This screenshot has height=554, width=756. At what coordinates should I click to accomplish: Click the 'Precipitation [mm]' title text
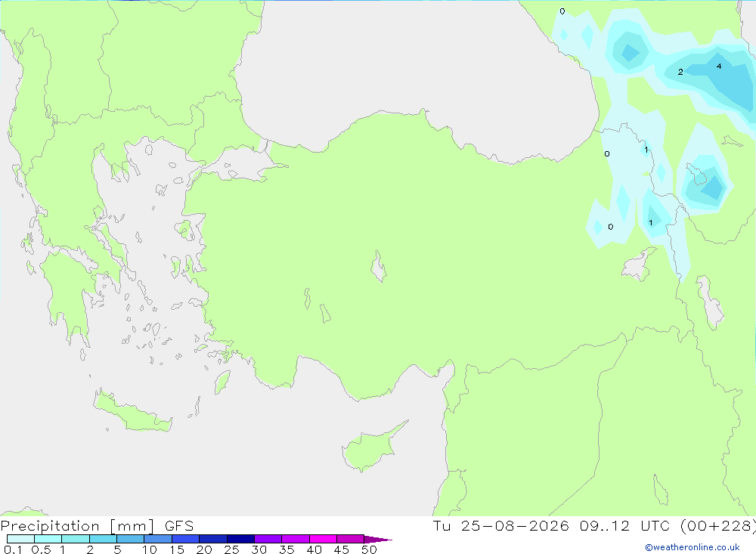77,526
